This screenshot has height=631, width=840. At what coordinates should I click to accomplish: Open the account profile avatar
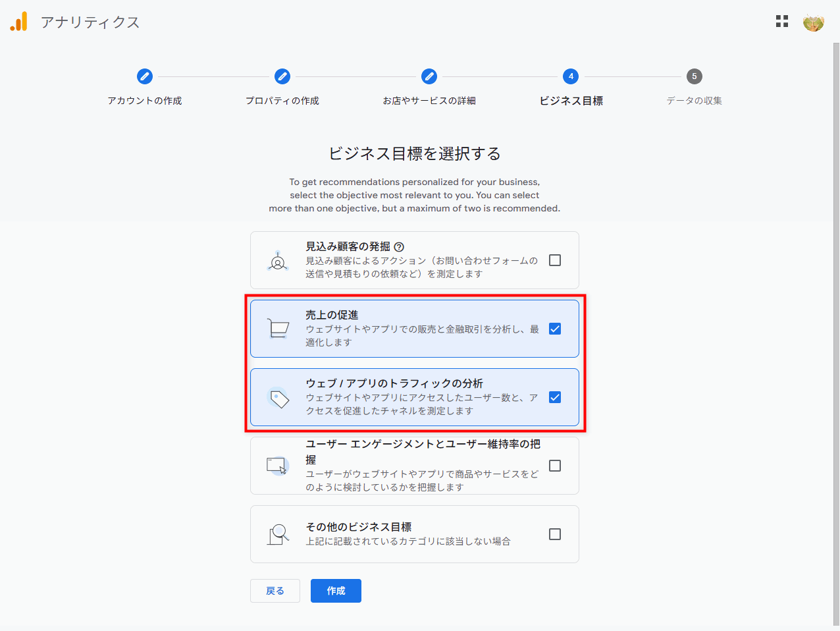click(814, 22)
